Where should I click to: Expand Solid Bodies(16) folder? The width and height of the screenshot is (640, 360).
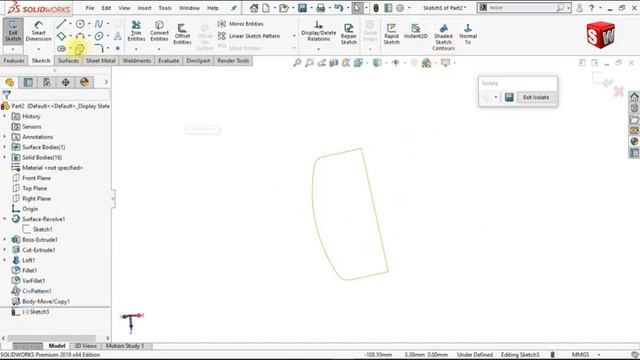click(4, 157)
